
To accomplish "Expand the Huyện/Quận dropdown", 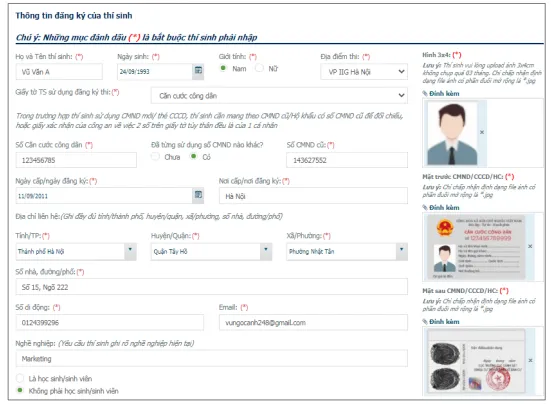I will 266,251.
